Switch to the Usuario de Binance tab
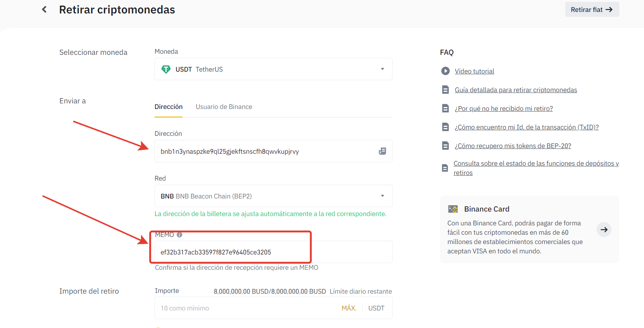This screenshot has width=644, height=328. pyautogui.click(x=224, y=107)
